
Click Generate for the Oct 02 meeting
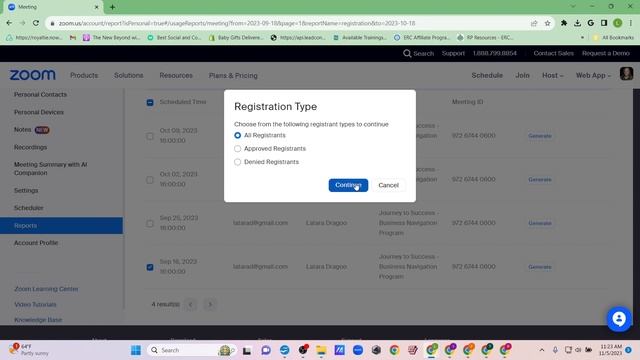coord(540,179)
